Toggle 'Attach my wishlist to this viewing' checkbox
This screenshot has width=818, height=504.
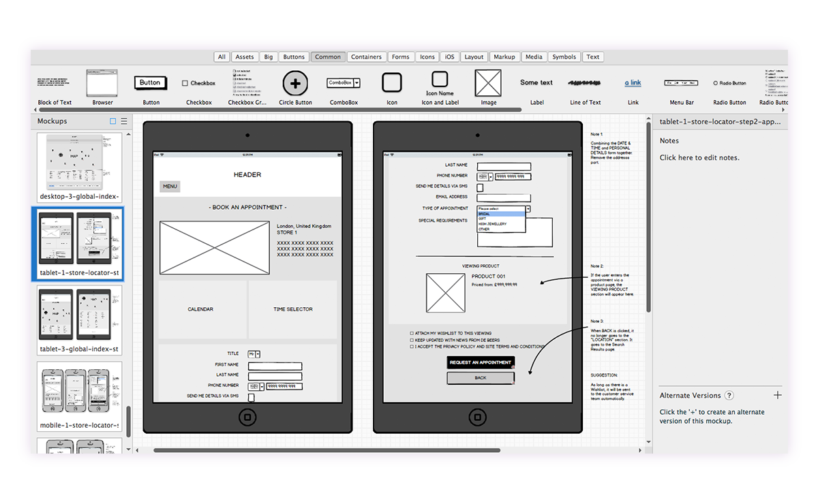[x=412, y=334]
